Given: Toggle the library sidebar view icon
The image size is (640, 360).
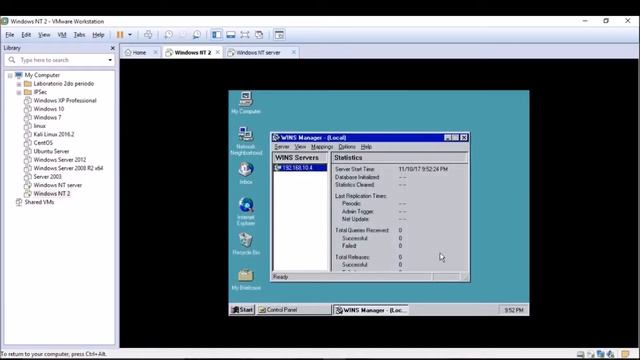Looking at the screenshot, I should pos(216,35).
